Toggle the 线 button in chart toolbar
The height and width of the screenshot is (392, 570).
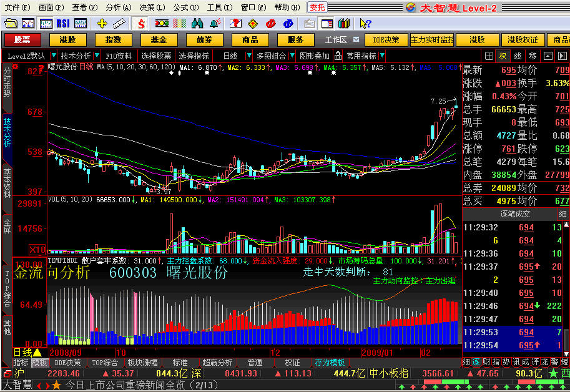coord(518,56)
